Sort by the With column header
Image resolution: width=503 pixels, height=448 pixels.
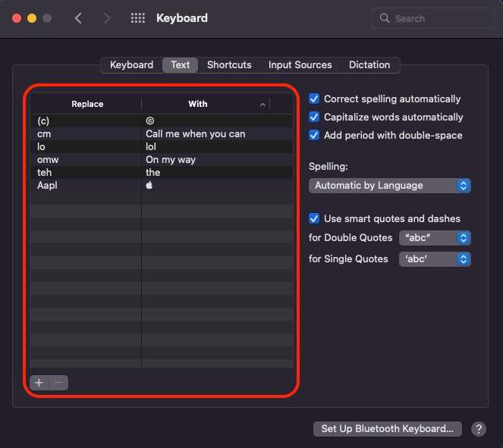pyautogui.click(x=206, y=104)
